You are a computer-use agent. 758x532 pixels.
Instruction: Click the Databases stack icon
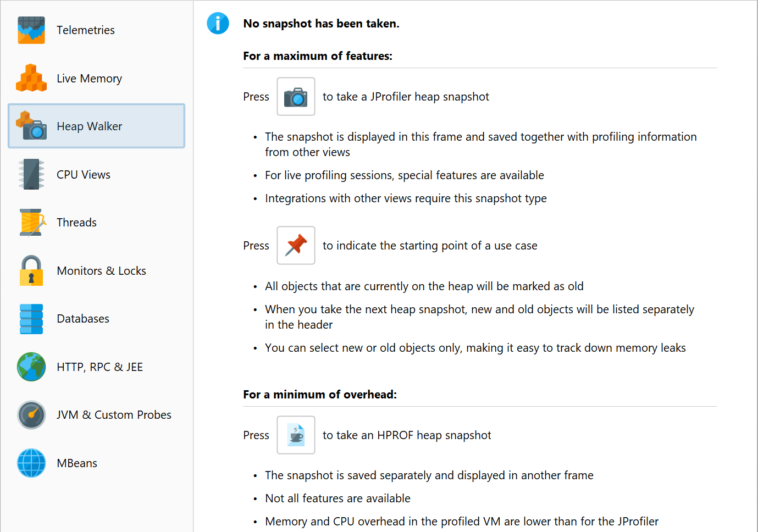(31, 319)
